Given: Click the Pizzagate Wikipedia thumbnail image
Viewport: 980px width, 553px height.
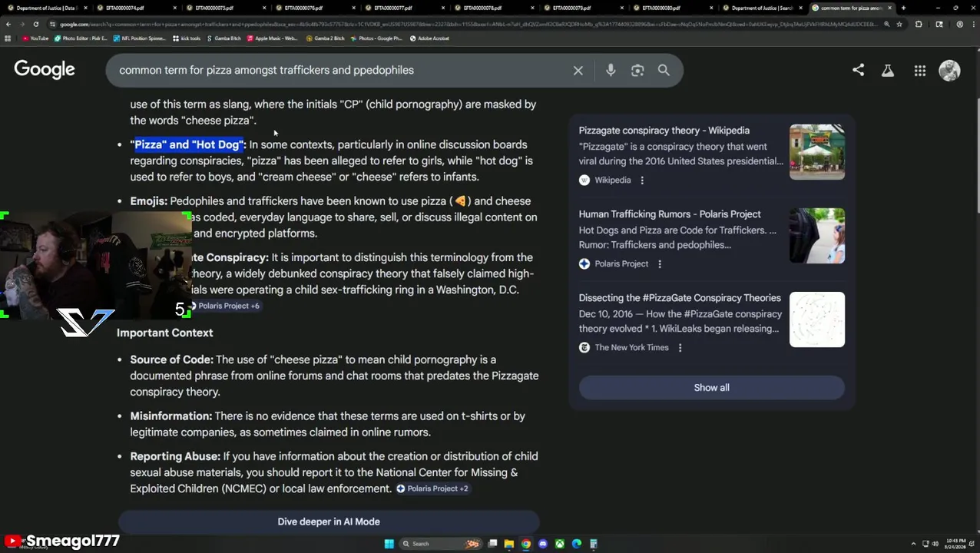Looking at the screenshot, I should click(x=817, y=152).
